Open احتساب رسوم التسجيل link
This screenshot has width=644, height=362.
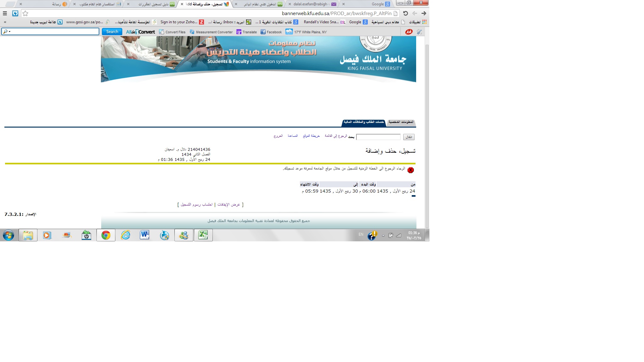tap(197, 205)
